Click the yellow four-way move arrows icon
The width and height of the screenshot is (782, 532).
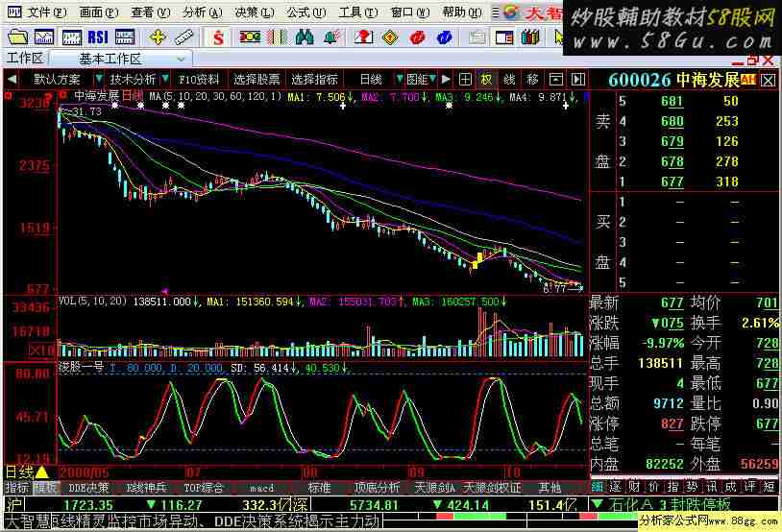point(158,36)
